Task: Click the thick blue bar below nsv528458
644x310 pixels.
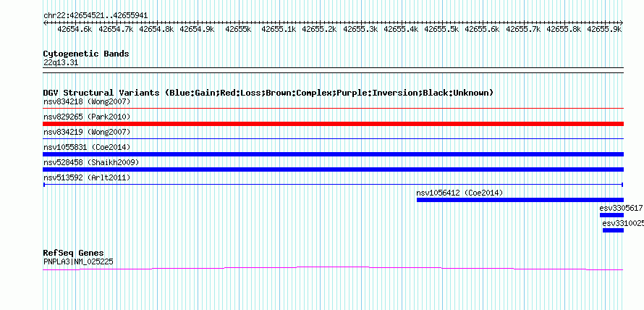Action: [x=334, y=169]
